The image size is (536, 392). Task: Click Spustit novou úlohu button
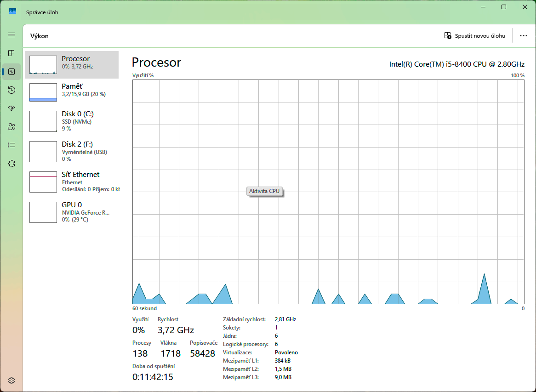click(475, 36)
